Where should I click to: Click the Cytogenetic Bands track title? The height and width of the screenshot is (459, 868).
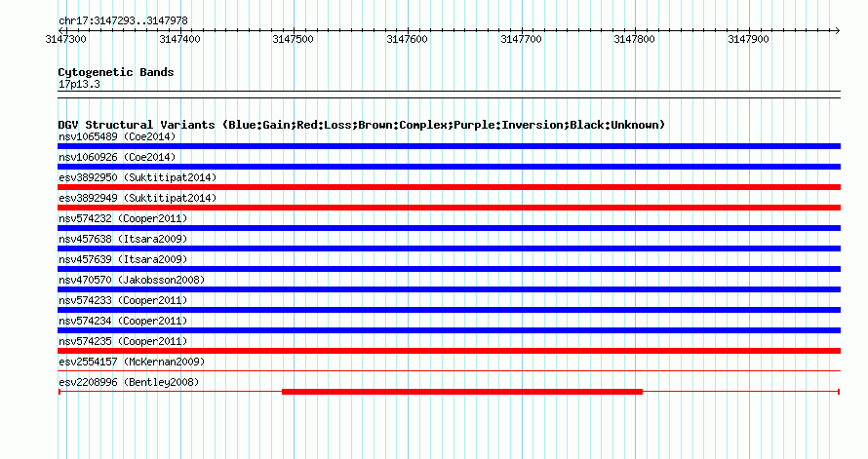point(116,72)
